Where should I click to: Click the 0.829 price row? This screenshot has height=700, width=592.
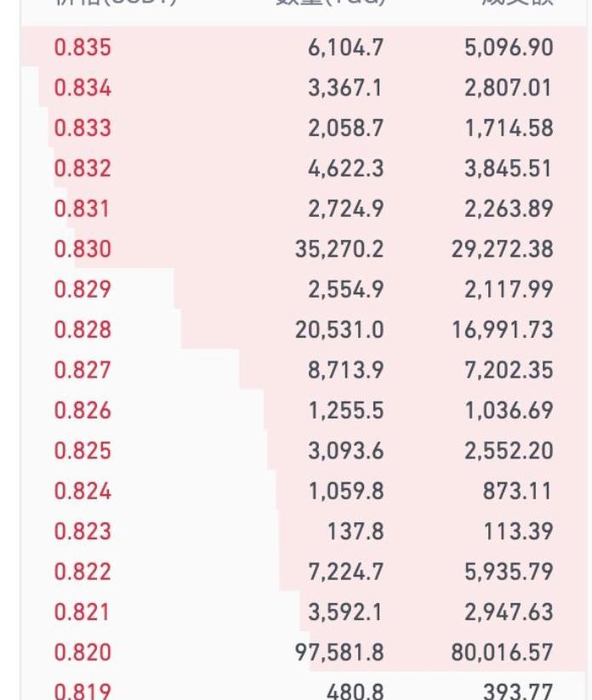[303, 289]
